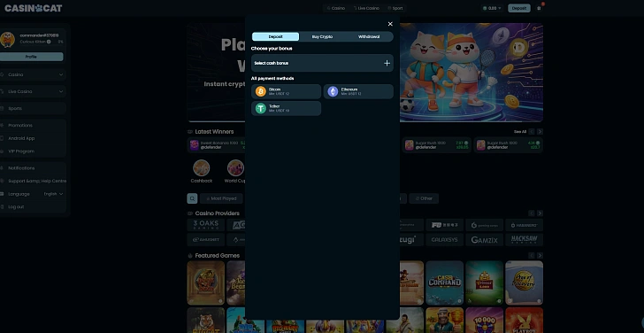Open the Profile button
The height and width of the screenshot is (333, 644).
pyautogui.click(x=31, y=57)
